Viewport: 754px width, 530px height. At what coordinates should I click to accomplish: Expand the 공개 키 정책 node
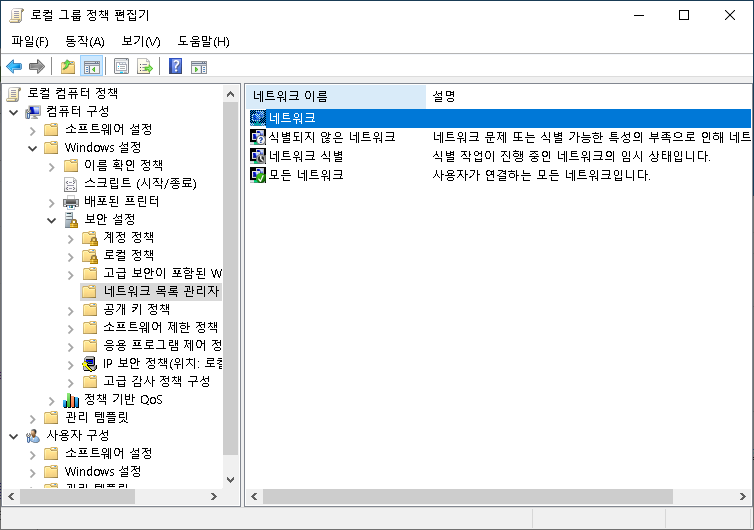(71, 311)
